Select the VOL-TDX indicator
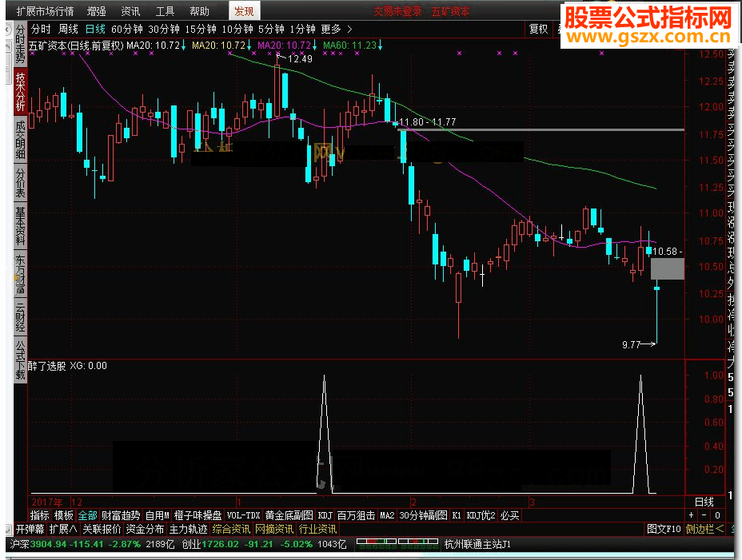This screenshot has width=742, height=560. click(244, 515)
